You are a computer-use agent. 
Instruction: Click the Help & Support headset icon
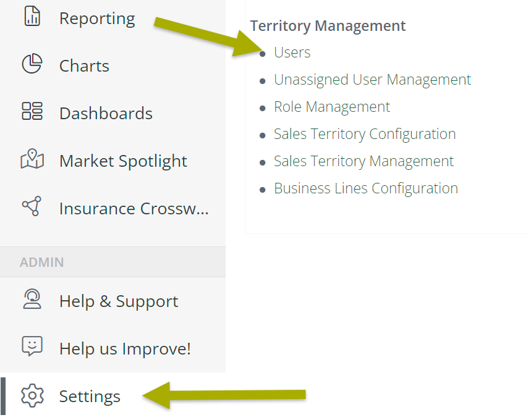click(x=32, y=298)
